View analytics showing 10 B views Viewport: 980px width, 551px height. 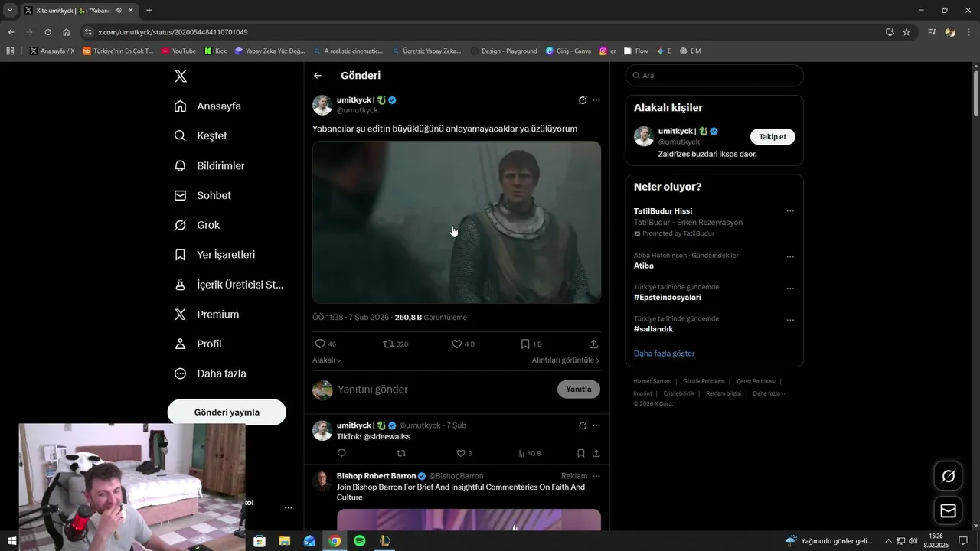(x=528, y=453)
